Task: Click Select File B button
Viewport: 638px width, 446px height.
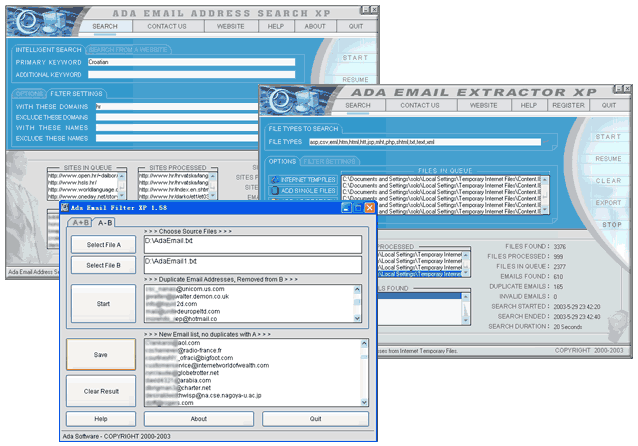Action: pos(103,265)
